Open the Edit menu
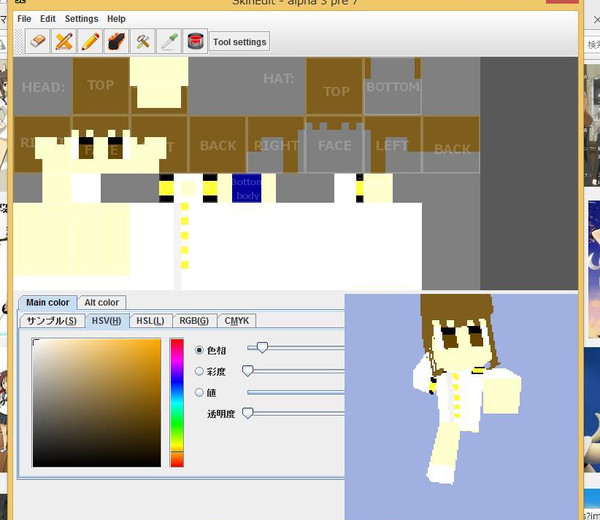Screen dimensions: 600x520 pos(48,19)
